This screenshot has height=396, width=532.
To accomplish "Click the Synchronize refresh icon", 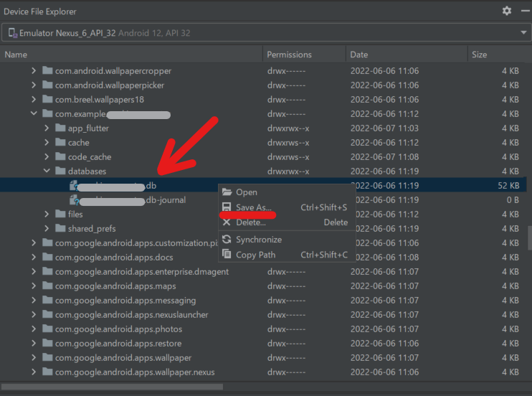I will [227, 239].
